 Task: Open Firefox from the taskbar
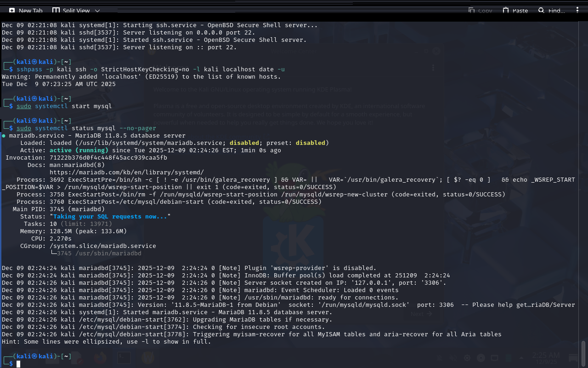[100, 357]
